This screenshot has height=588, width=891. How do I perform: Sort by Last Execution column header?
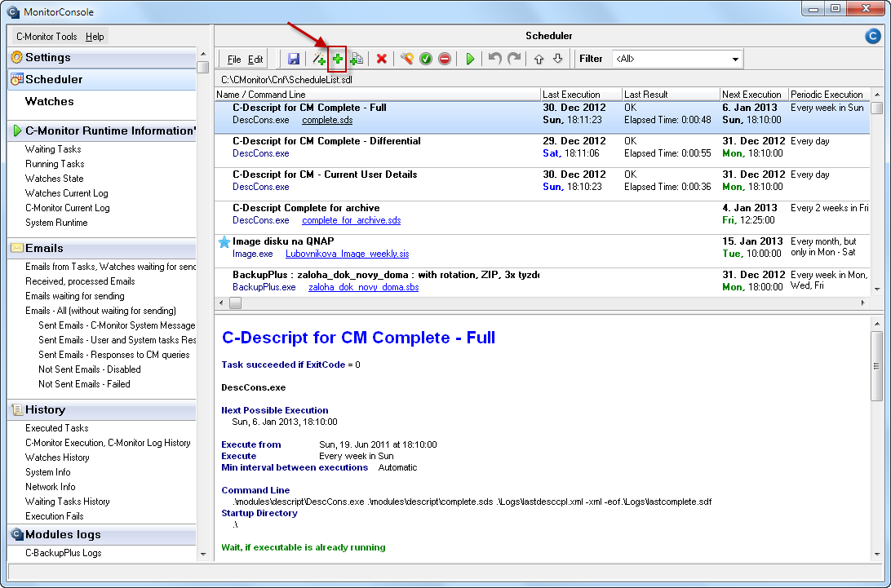(581, 95)
